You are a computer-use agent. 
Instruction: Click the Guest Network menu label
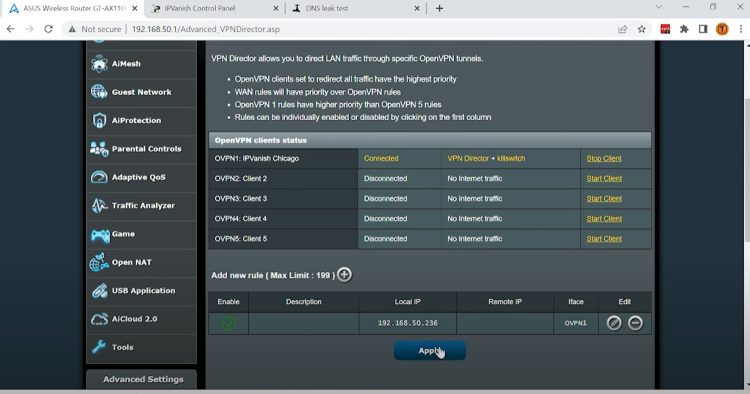coord(142,92)
